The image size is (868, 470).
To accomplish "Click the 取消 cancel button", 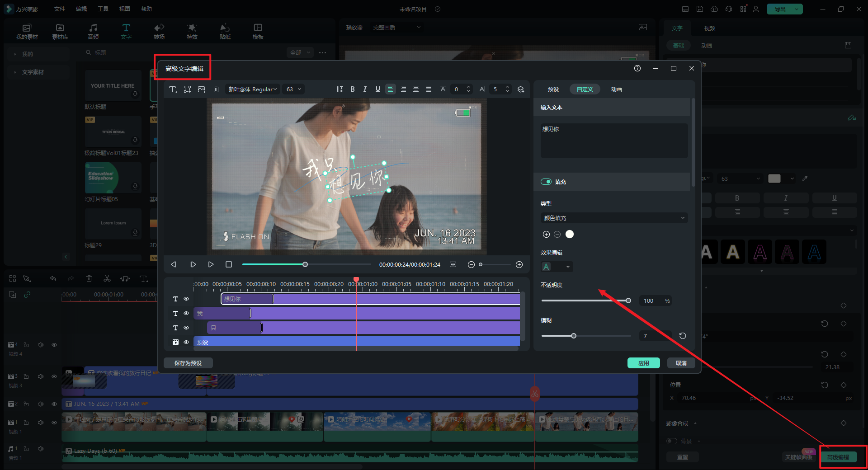I will click(681, 363).
